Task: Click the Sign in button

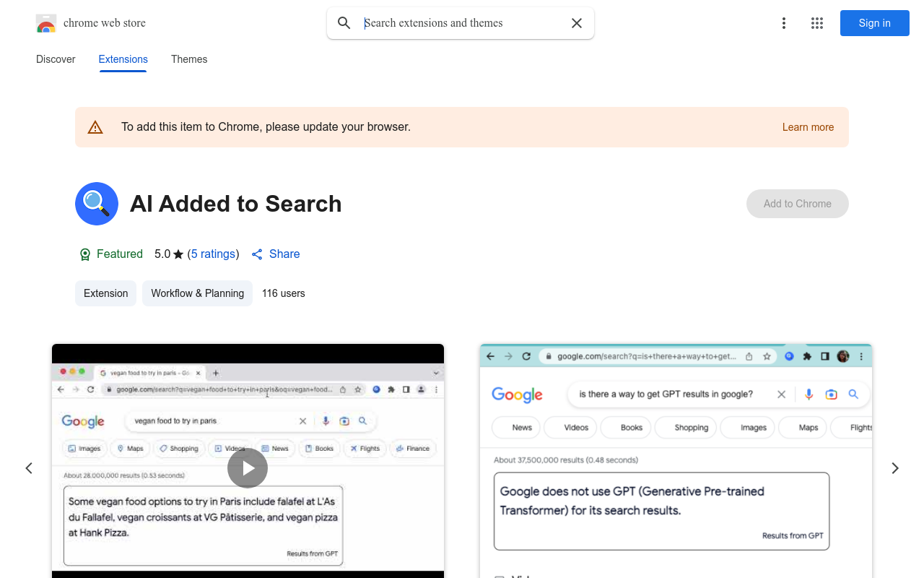Action: pos(874,23)
